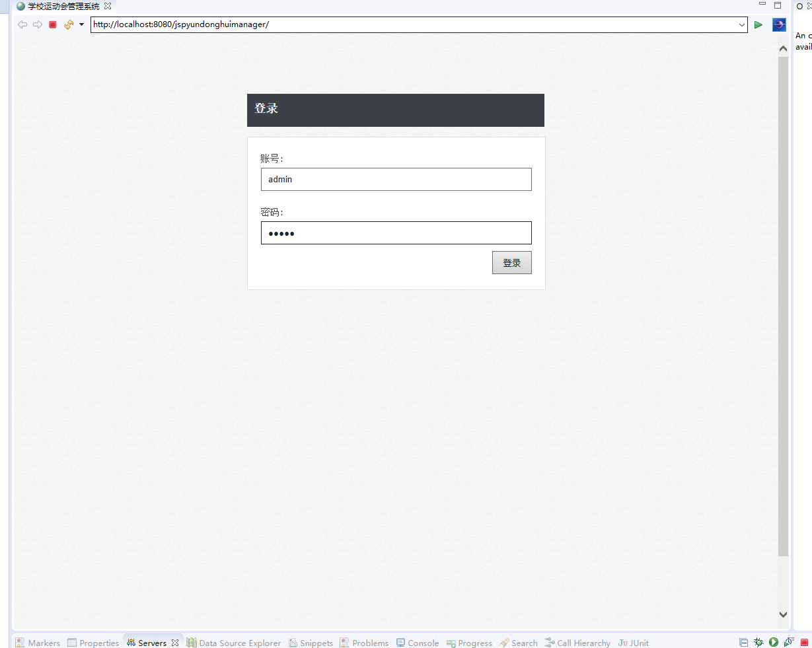Image resolution: width=812 pixels, height=648 pixels.
Task: Click the green start server icon
Action: point(774,642)
